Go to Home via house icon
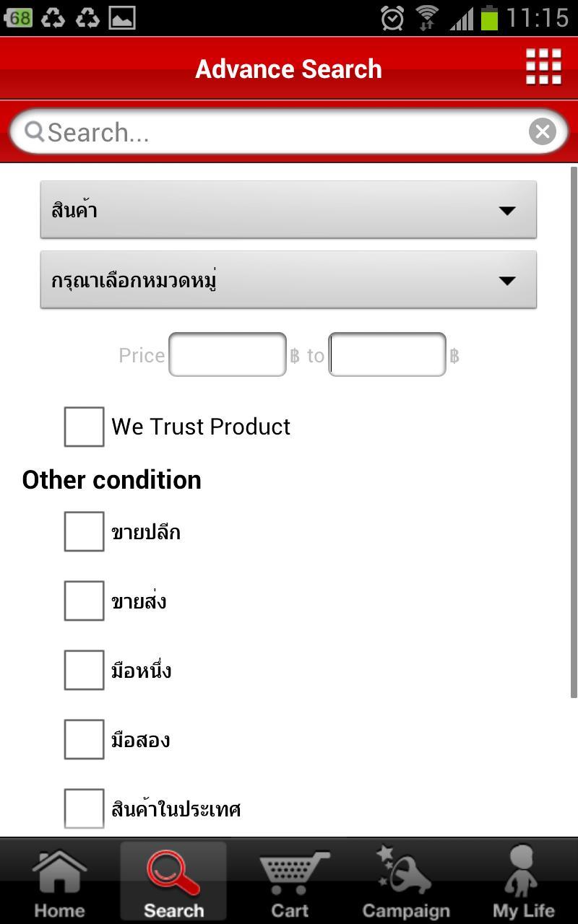Viewport: 578px width, 924px height. [59, 881]
